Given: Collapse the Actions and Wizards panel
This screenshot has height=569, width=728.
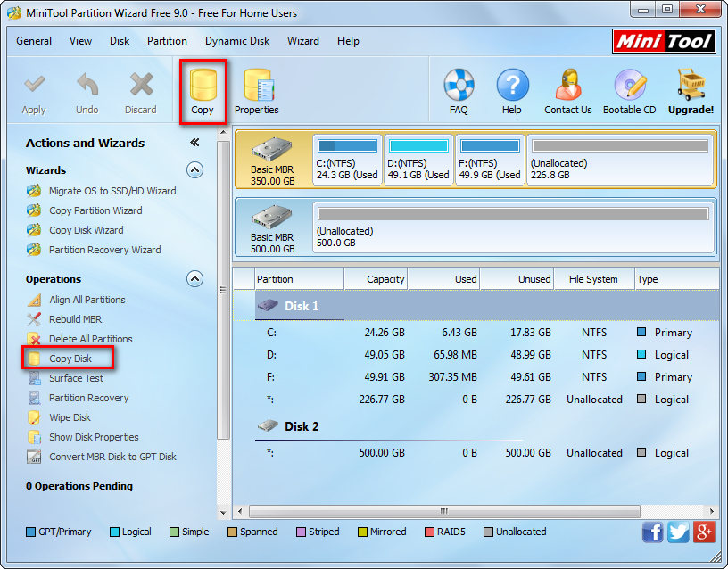Looking at the screenshot, I should pyautogui.click(x=195, y=142).
